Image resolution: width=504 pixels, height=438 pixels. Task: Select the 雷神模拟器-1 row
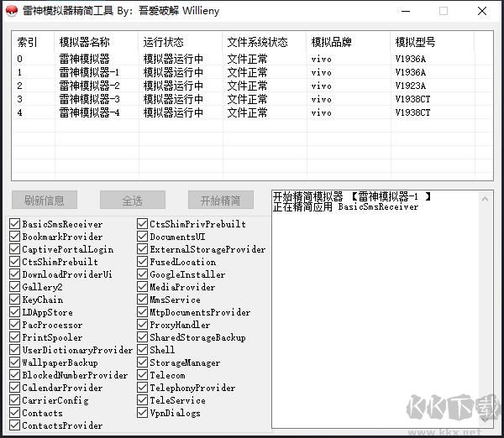tap(252, 72)
